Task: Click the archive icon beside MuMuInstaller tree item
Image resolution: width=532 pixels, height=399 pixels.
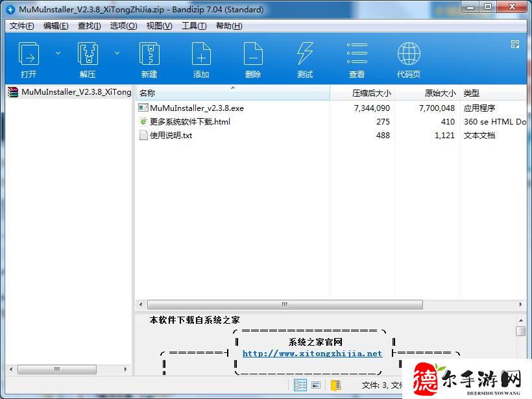Action: click(13, 92)
